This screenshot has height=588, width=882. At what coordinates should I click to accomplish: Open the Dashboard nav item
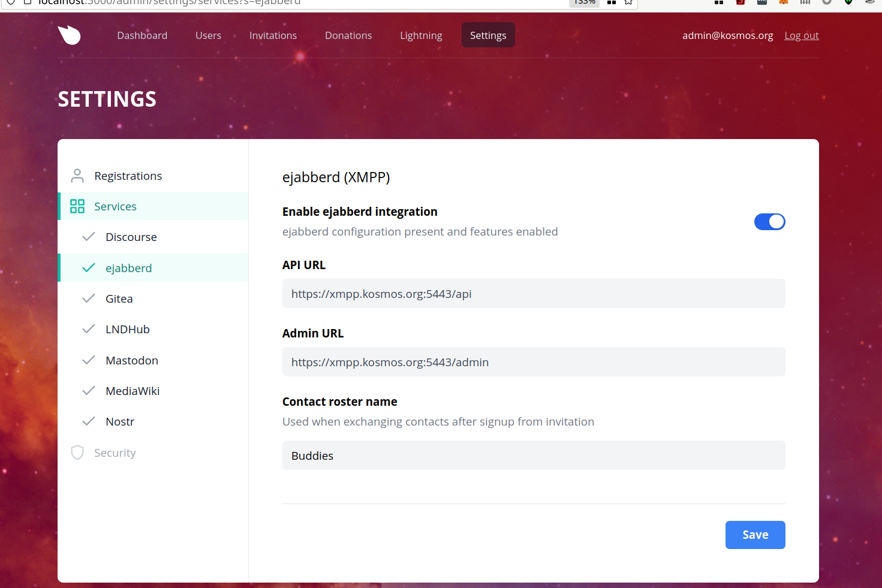(x=142, y=35)
